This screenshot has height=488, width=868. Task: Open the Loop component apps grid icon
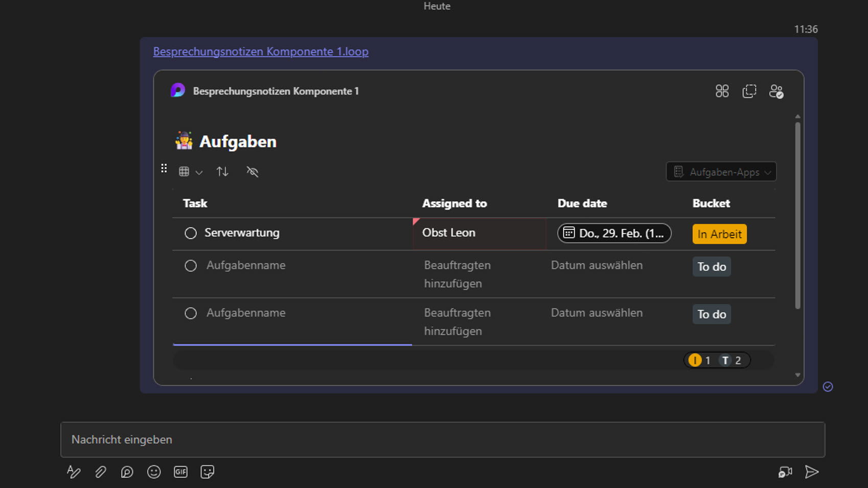pos(722,91)
